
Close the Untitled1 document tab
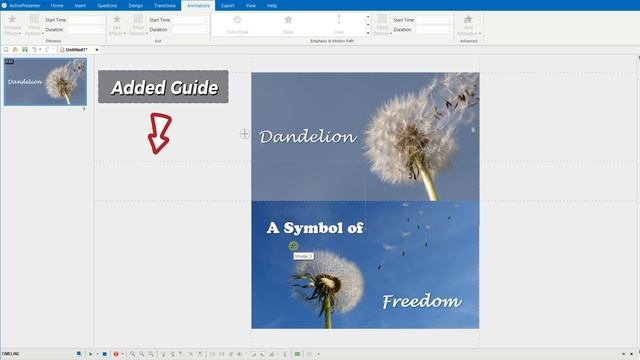[97, 50]
